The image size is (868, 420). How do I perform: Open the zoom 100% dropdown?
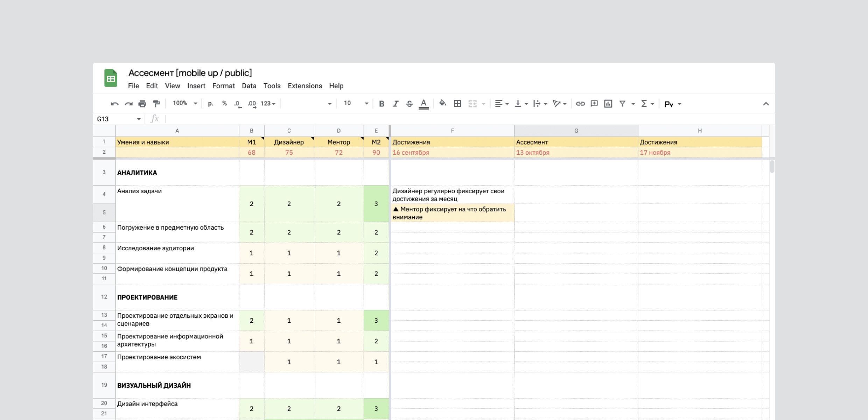pos(185,103)
